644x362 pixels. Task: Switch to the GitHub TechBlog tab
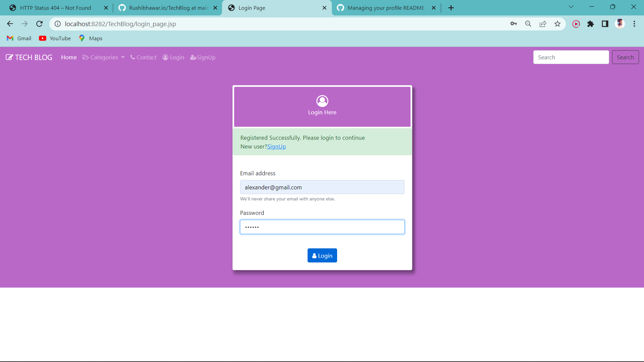point(164,7)
